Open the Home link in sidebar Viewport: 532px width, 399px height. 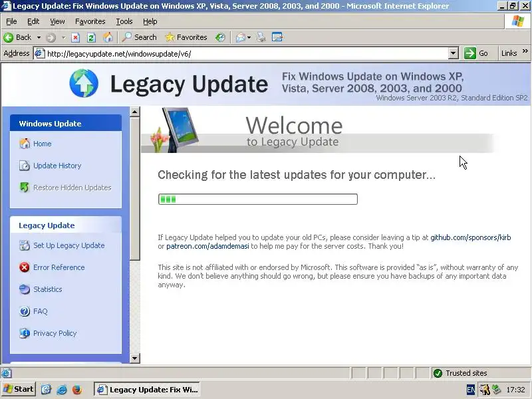[x=43, y=144]
